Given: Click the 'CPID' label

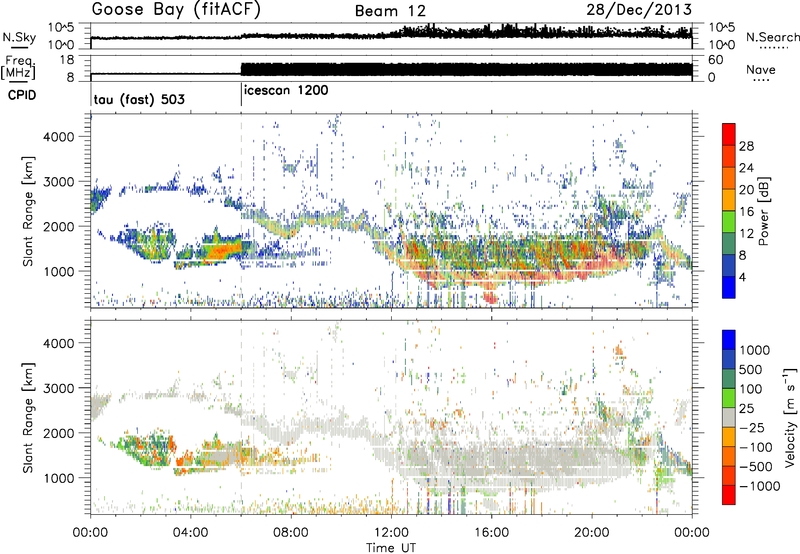Looking at the screenshot, I should (x=22, y=95).
